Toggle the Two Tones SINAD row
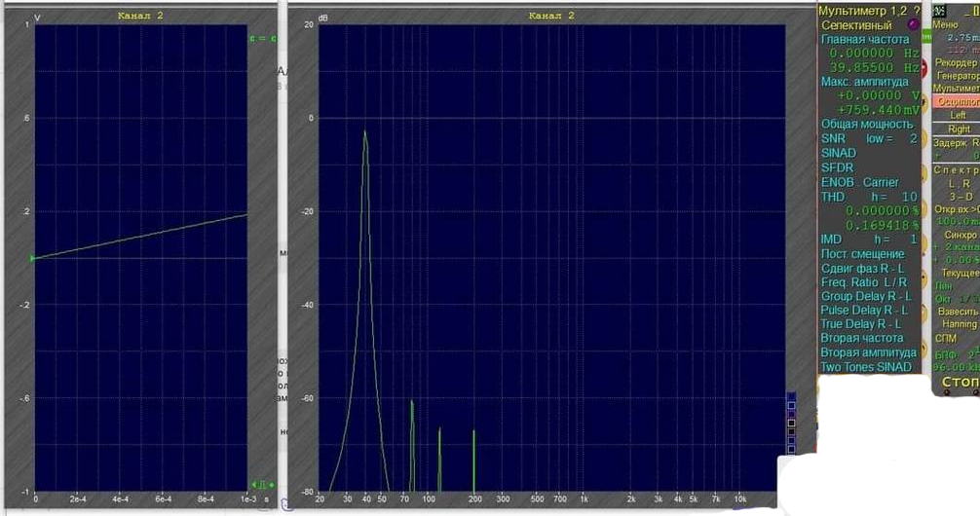The width and height of the screenshot is (980, 516). tap(866, 367)
